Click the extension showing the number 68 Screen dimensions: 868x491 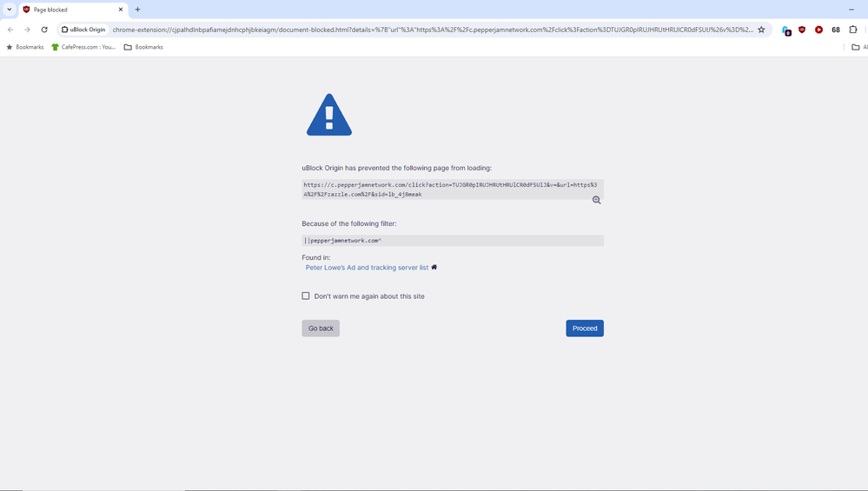point(836,30)
